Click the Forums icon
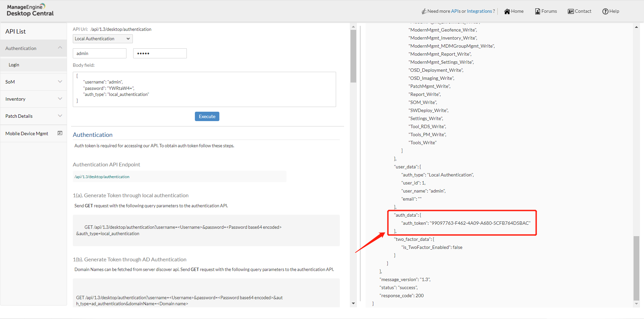This screenshot has width=644, height=319. 538,11
